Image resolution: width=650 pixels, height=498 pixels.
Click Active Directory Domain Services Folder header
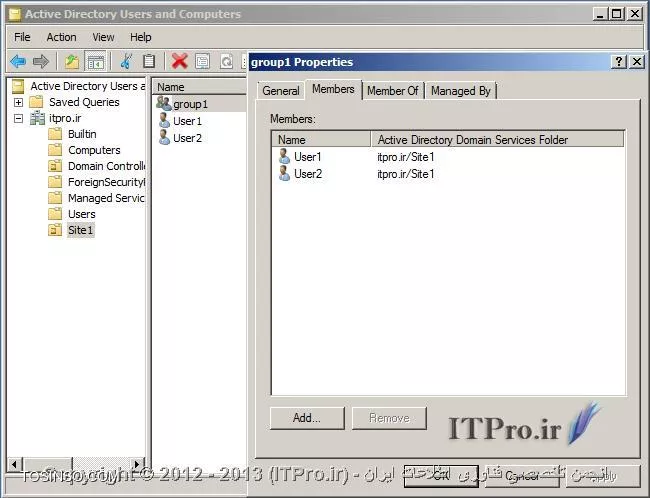(x=497, y=140)
